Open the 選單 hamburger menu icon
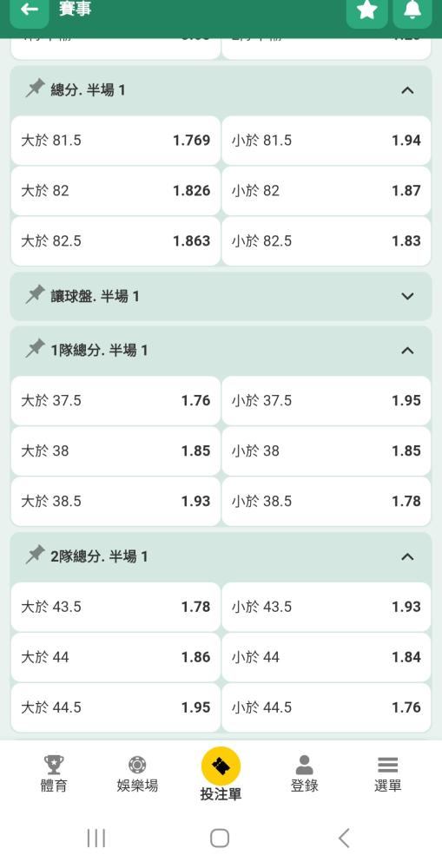This screenshot has height=868, width=442. (x=387, y=765)
